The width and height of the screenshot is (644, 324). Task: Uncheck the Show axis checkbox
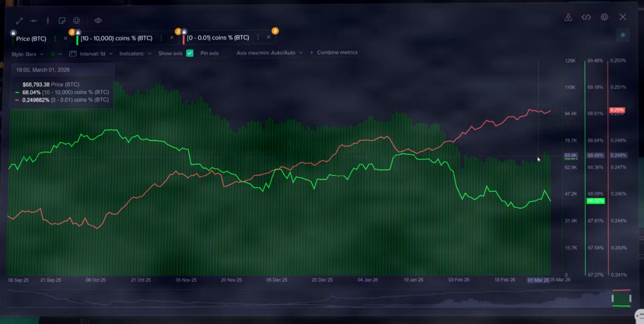click(190, 53)
